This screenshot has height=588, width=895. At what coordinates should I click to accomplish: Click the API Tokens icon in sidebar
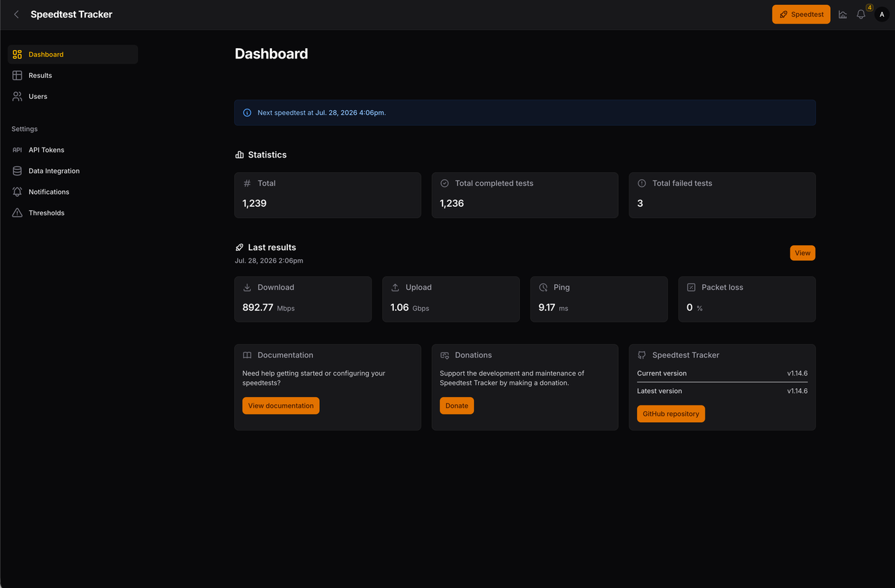[x=17, y=150]
